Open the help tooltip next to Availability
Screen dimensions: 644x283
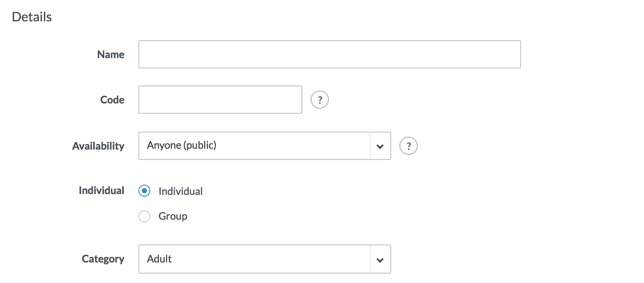point(408,146)
